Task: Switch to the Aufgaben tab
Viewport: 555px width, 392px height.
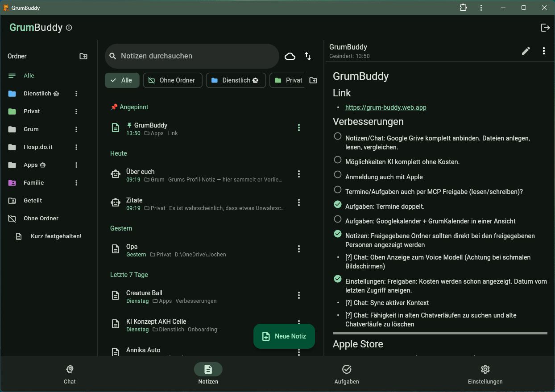Action: [347, 374]
